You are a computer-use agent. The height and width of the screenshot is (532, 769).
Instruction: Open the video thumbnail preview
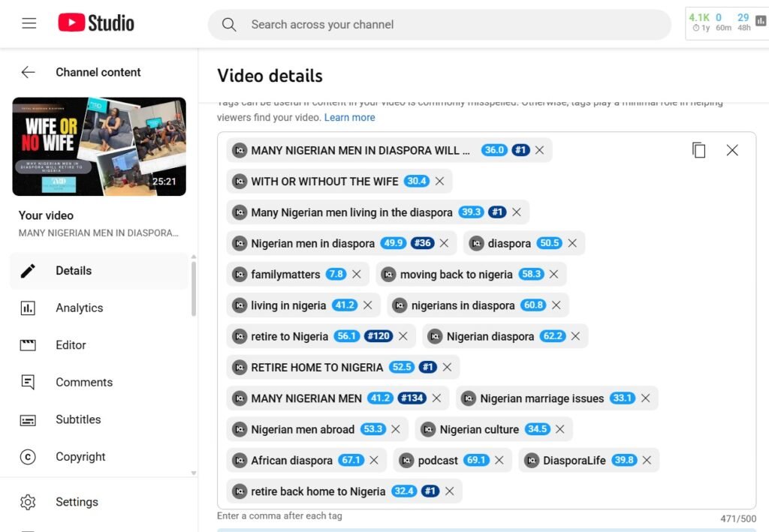(x=99, y=146)
